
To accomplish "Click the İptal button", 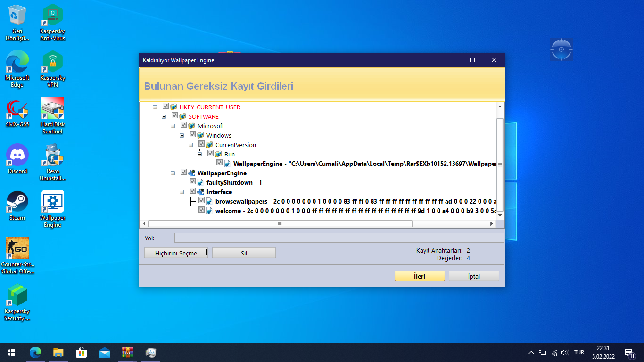I will point(474,276).
